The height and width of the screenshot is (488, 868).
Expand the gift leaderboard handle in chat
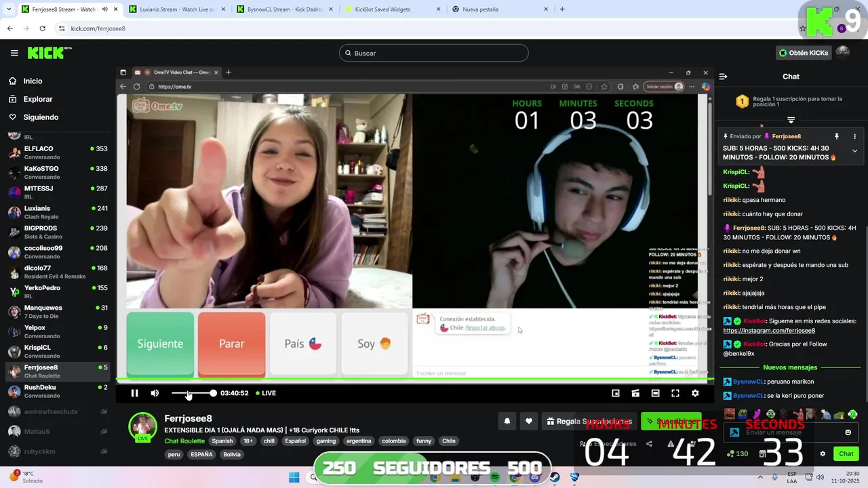791,120
